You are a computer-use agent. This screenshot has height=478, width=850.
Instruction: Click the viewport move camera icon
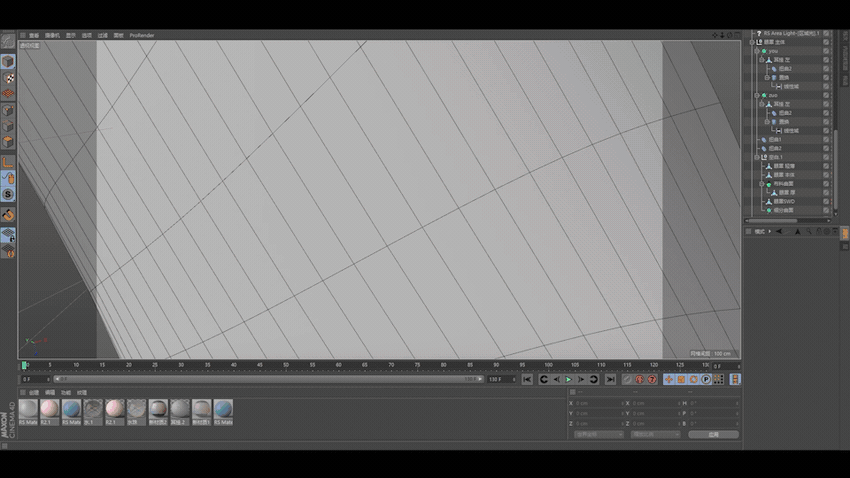(714, 35)
